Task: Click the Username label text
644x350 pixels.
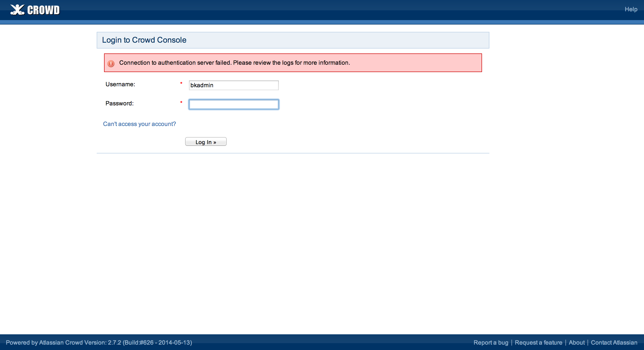Action: (x=120, y=84)
